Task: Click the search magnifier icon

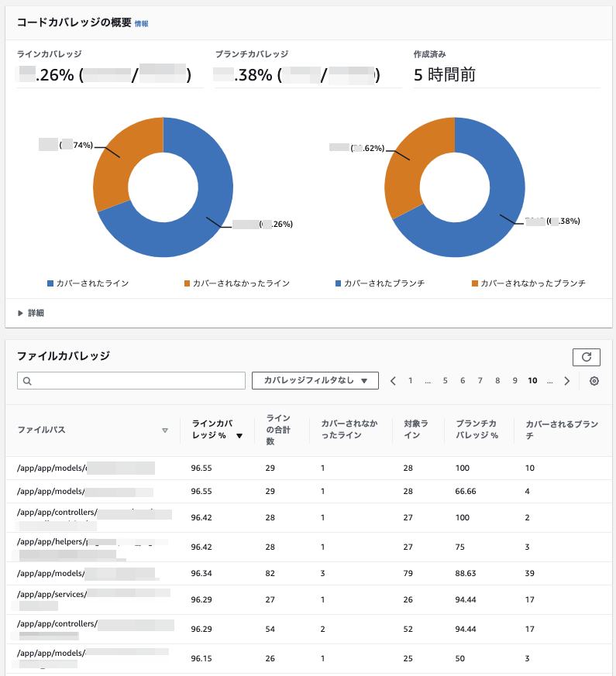Action: [x=27, y=381]
